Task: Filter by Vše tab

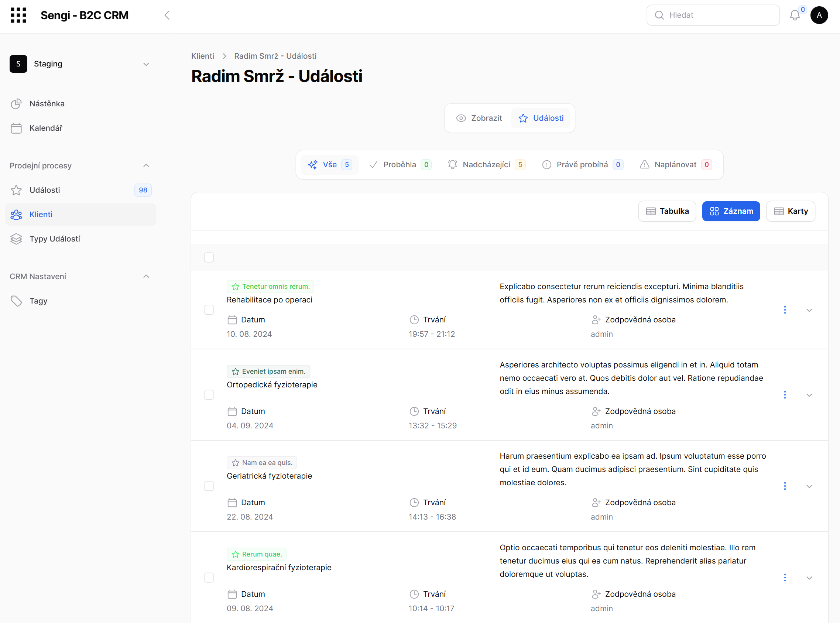Action: [x=330, y=165]
